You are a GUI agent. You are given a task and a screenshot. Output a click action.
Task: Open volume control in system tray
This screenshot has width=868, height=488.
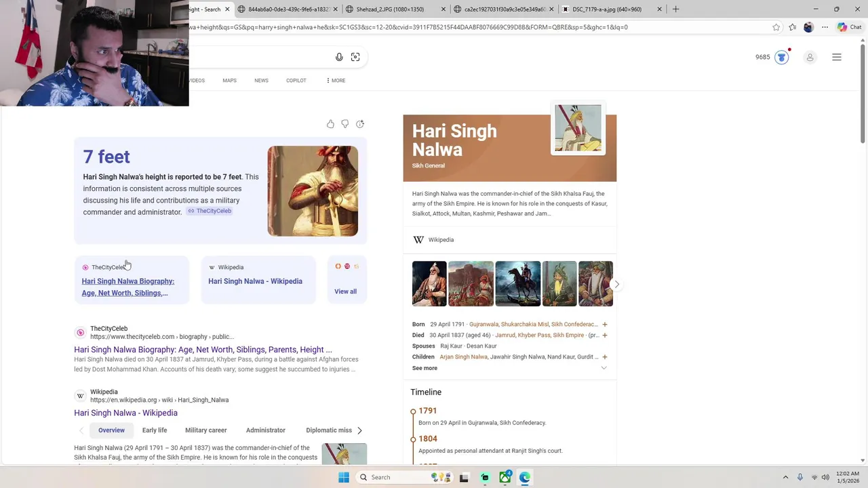click(x=825, y=477)
